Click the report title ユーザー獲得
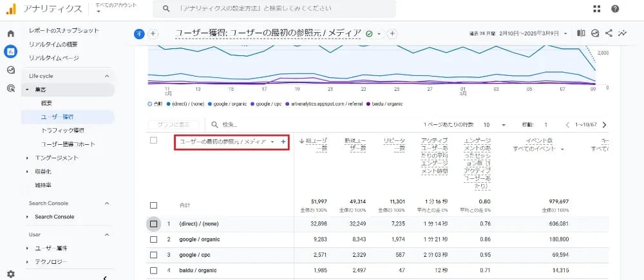Image resolution: width=644 pixels, height=280 pixels. [x=268, y=33]
